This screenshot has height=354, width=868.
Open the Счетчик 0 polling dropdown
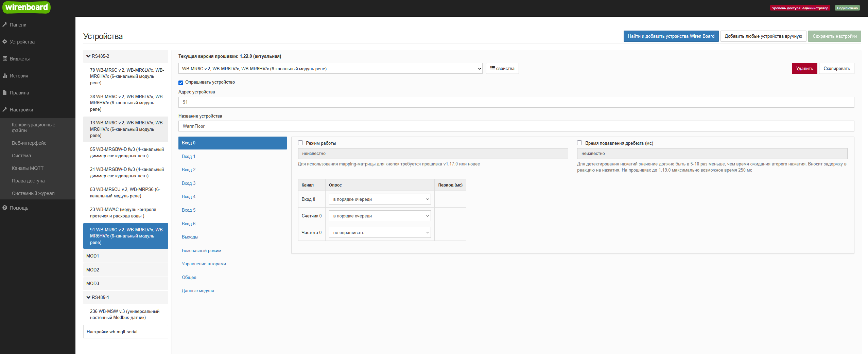tap(379, 216)
